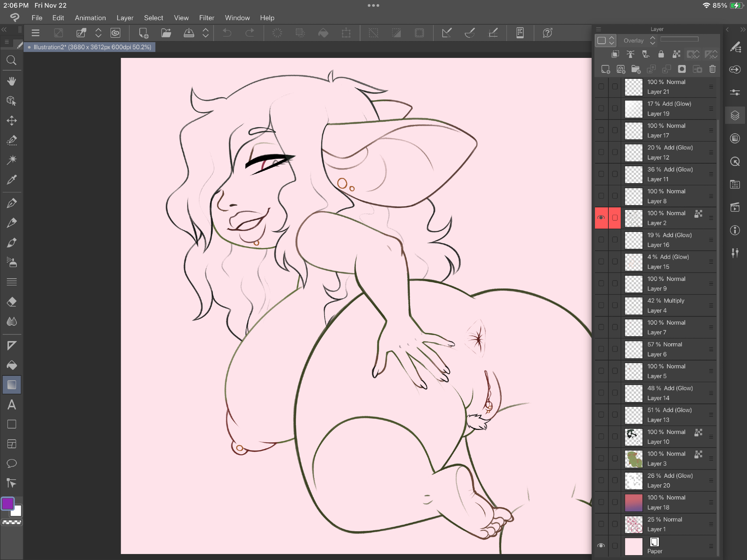Open Overlay blending mode dropdown
This screenshot has height=560, width=747.
pyautogui.click(x=639, y=41)
